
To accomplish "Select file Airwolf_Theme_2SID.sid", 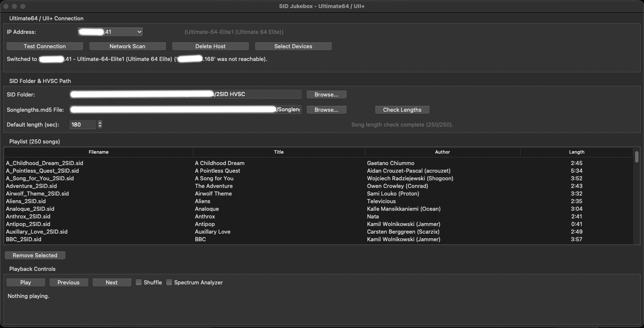I will (x=37, y=193).
